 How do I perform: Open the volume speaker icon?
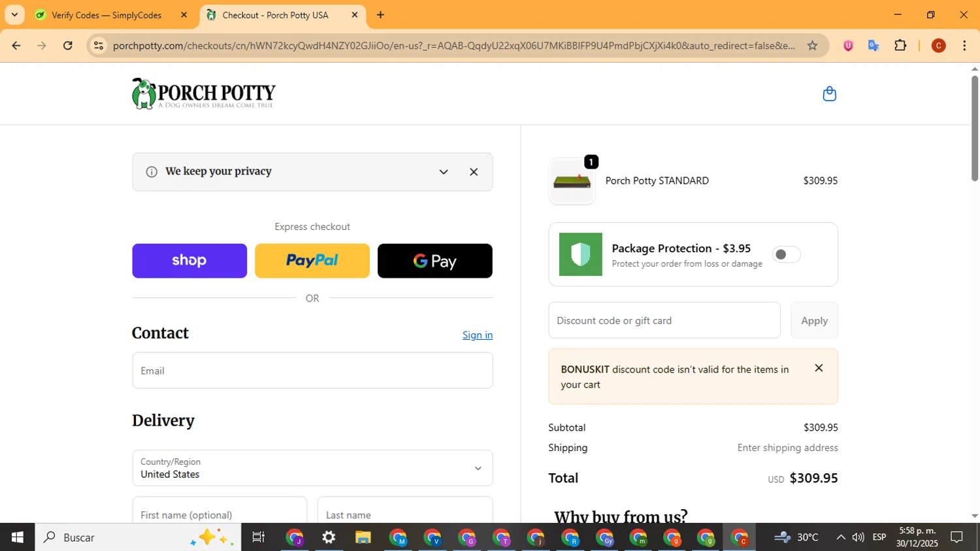pos(858,537)
